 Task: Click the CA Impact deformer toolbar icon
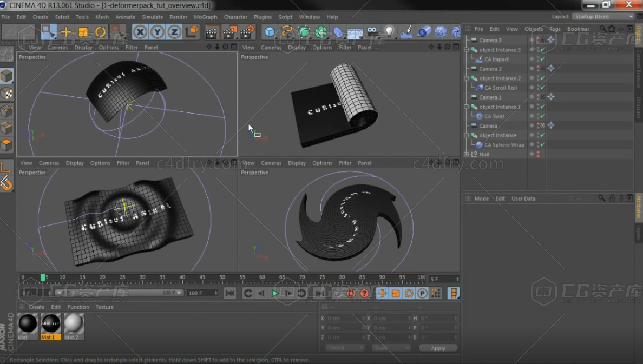pos(406,31)
